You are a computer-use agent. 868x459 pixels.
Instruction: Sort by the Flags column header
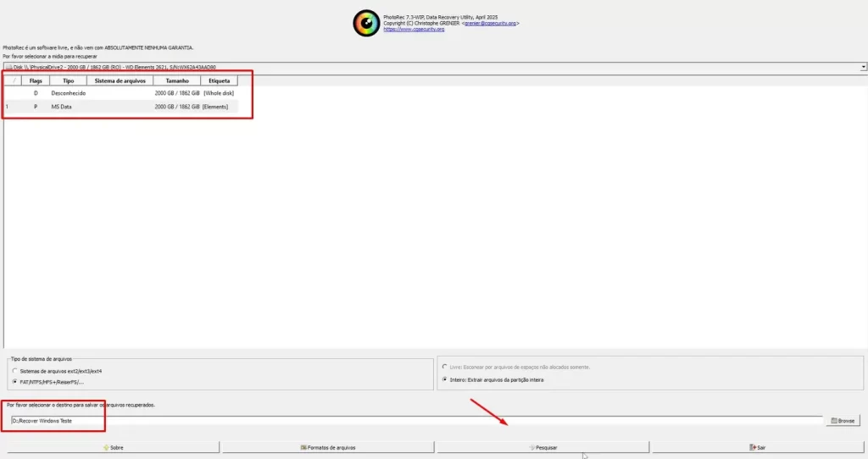coord(36,80)
